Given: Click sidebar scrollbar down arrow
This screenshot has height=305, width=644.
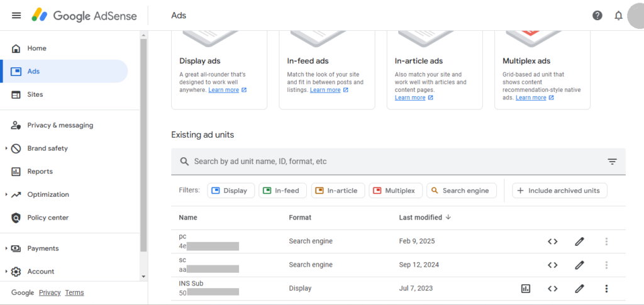Looking at the screenshot, I should 143,277.
